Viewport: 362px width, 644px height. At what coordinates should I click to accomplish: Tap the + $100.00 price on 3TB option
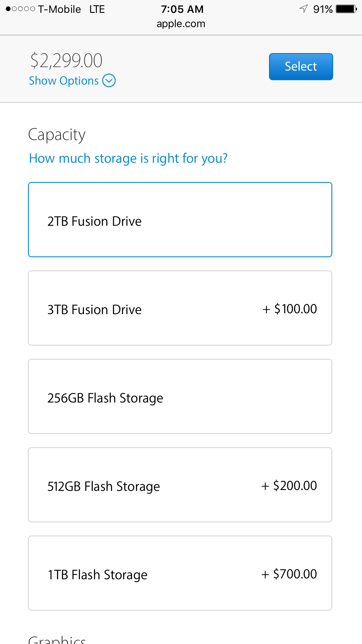point(289,309)
